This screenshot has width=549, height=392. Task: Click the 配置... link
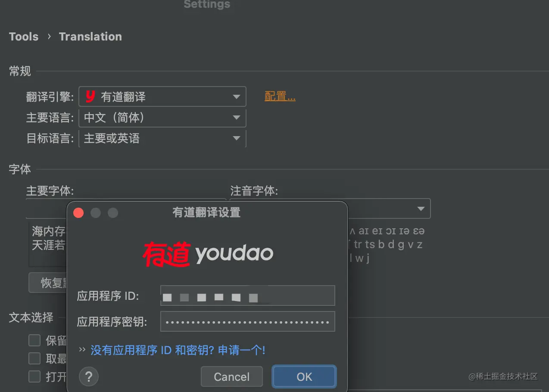[280, 96]
